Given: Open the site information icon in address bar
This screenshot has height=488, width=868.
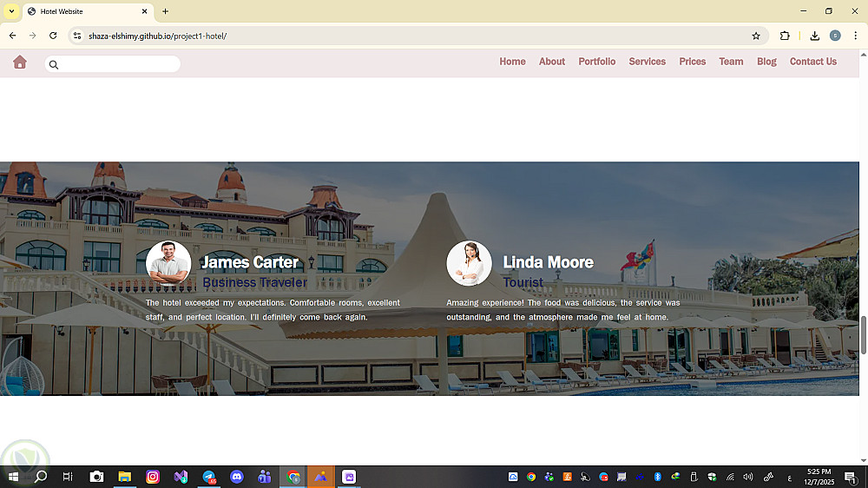Looking at the screenshot, I should pos(77,36).
